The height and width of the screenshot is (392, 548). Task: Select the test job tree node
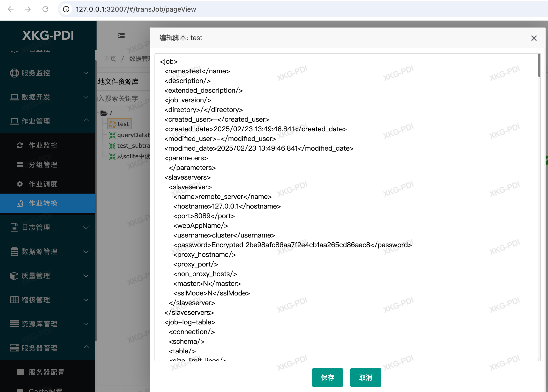click(123, 124)
